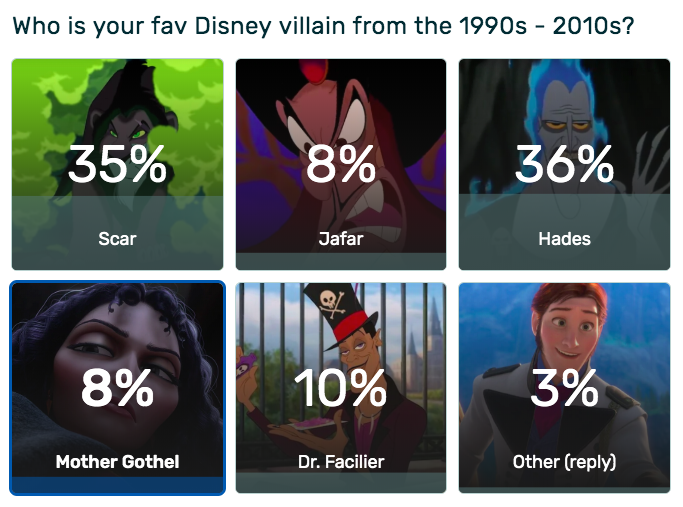Click the blue progress bar under Mother Gothel
This screenshot has height=507, width=683.
tap(117, 485)
